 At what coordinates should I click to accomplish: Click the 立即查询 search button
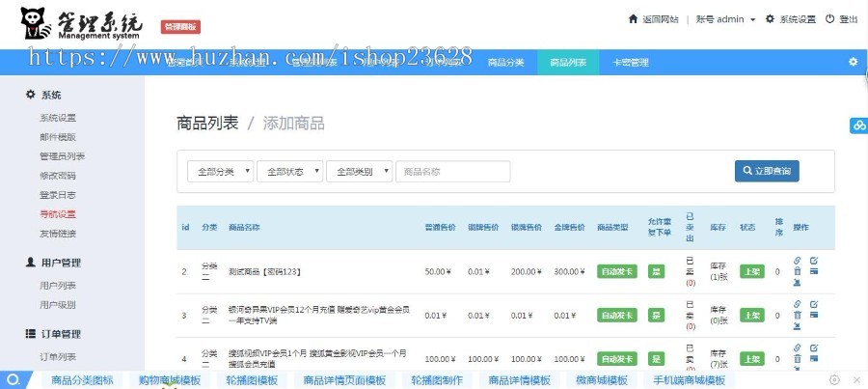pyautogui.click(x=767, y=171)
